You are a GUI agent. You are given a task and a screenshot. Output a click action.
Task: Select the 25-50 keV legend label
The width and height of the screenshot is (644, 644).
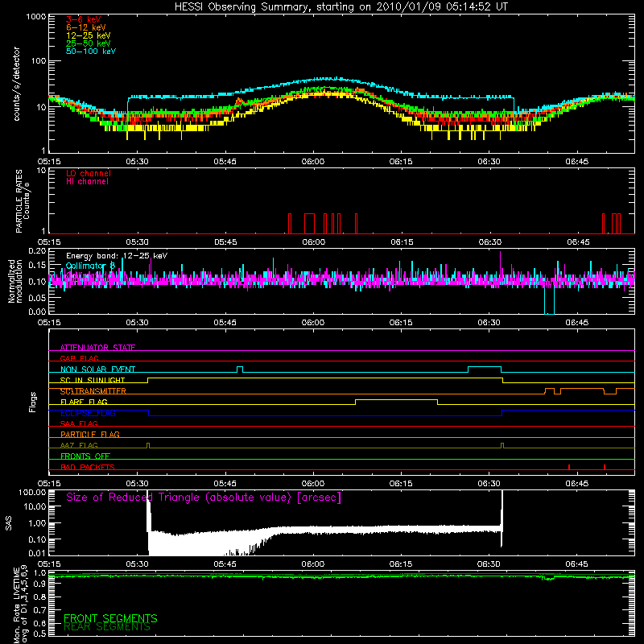click(89, 43)
